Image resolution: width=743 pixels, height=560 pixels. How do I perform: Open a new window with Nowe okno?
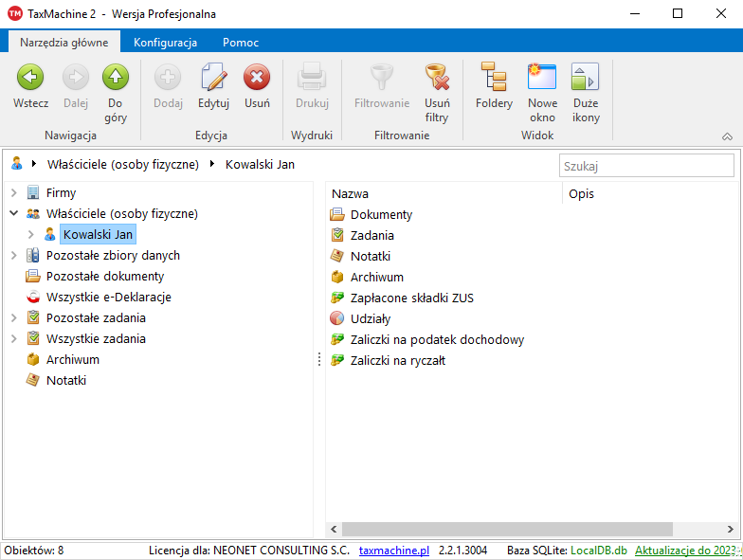pos(542,78)
